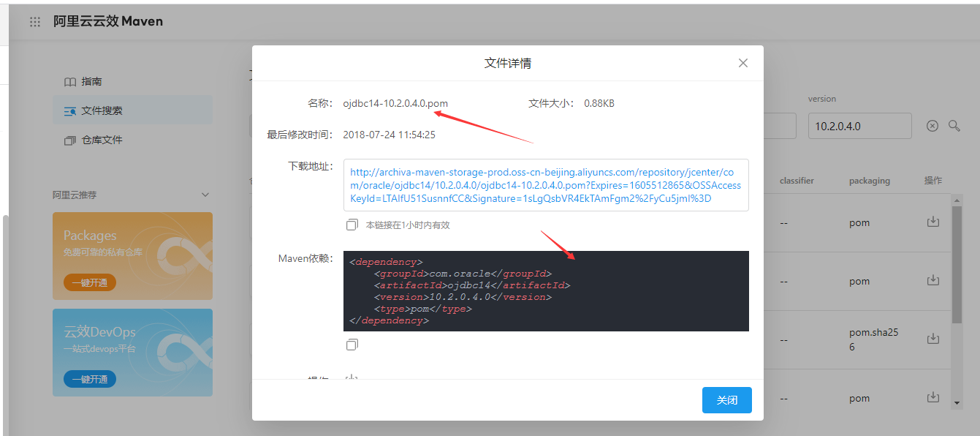Click the packaging column header
The height and width of the screenshot is (436, 980).
pos(870,181)
